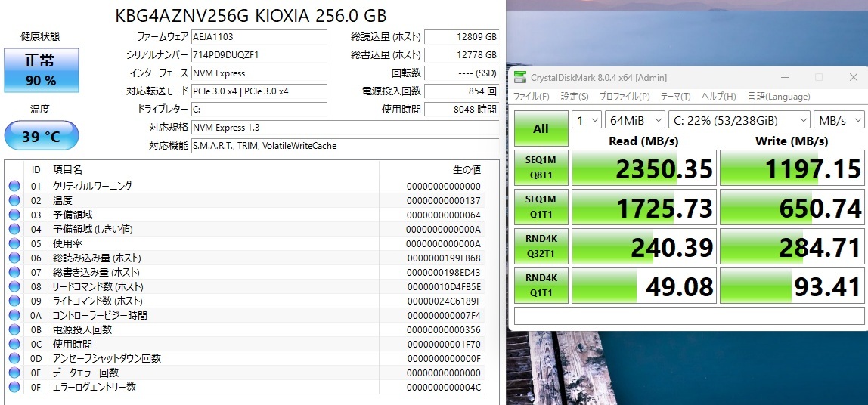Click the RND4K Q1T1 read result 49.08

coord(643,286)
